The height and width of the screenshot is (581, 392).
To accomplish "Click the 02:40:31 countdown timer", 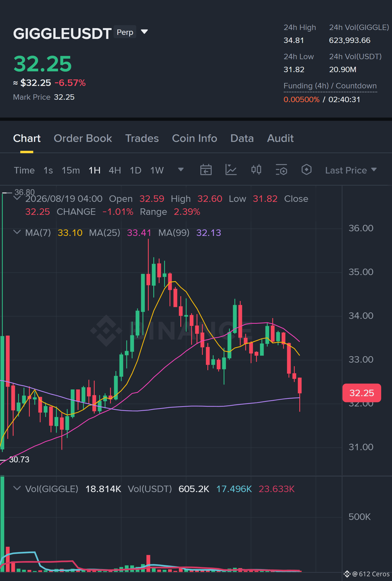I will coord(344,99).
